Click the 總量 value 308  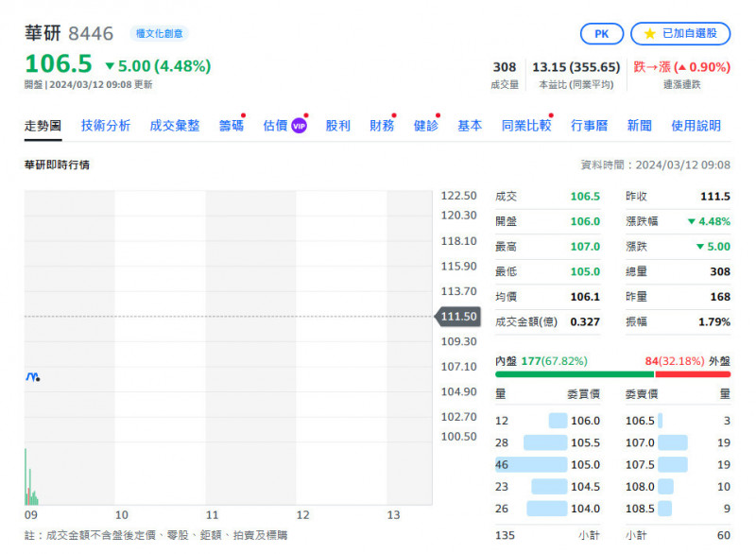720,271
